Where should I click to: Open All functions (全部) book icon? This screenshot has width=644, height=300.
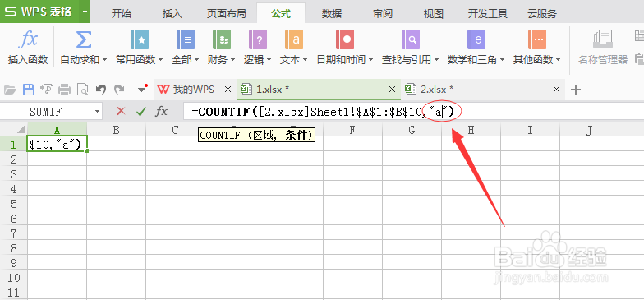(x=186, y=39)
